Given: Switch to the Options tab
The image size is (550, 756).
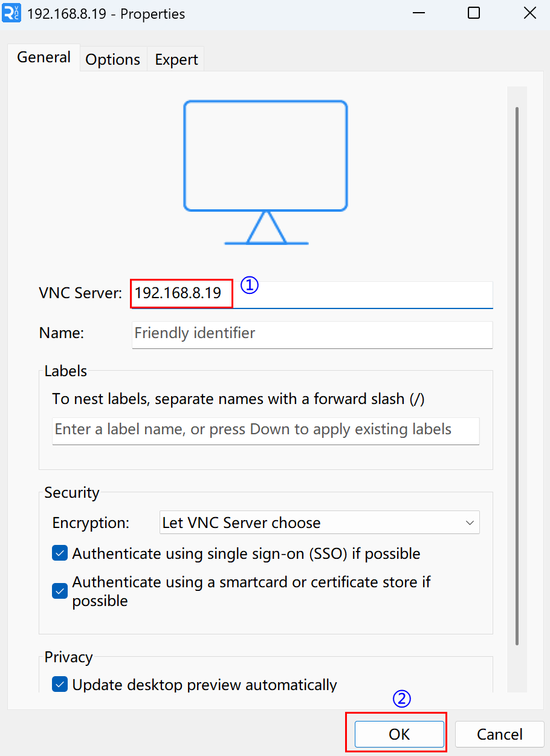Looking at the screenshot, I should coord(112,59).
